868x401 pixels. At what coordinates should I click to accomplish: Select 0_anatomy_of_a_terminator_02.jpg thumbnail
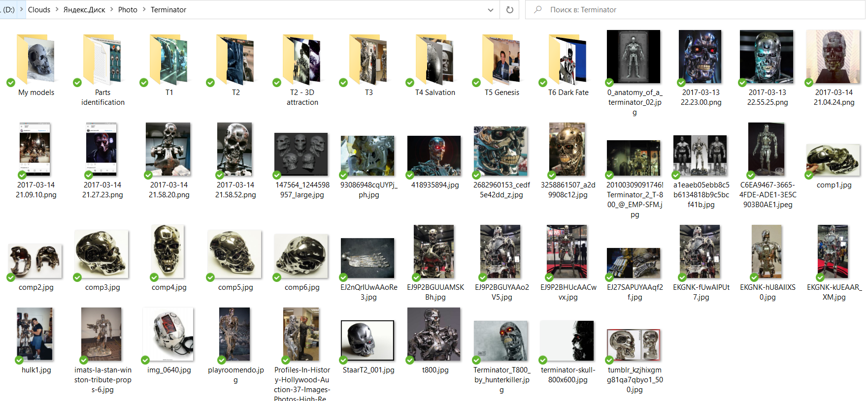point(634,57)
